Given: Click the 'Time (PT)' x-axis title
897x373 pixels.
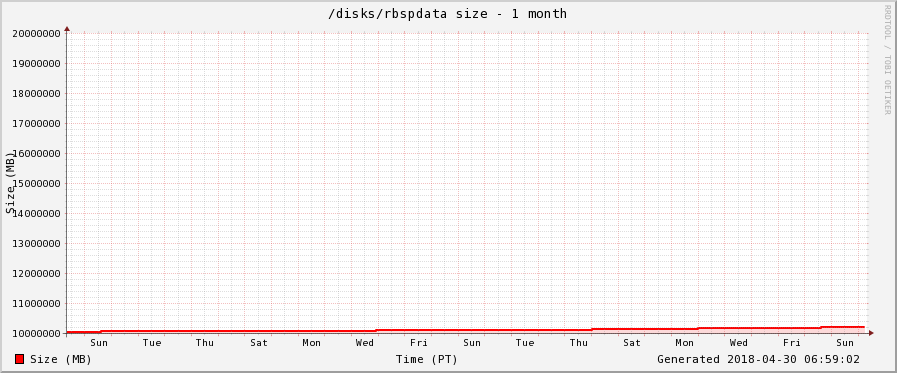Looking at the screenshot, I should [427, 360].
